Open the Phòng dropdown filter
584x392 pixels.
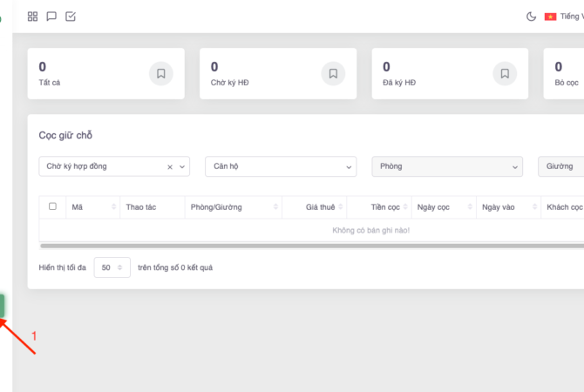(x=446, y=166)
